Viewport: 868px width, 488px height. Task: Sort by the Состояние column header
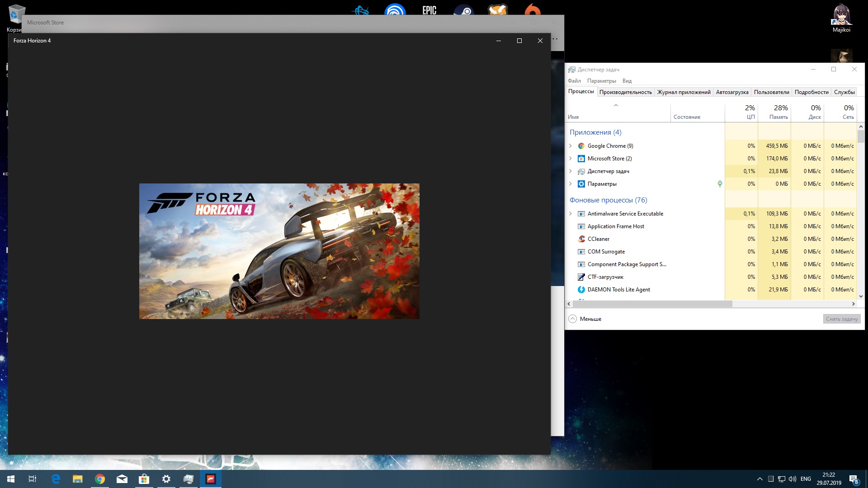point(698,112)
